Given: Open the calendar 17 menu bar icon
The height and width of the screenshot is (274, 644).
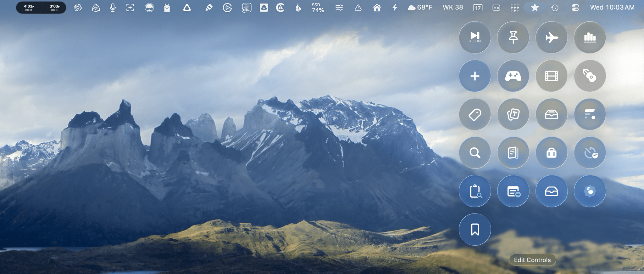Looking at the screenshot, I should [478, 8].
